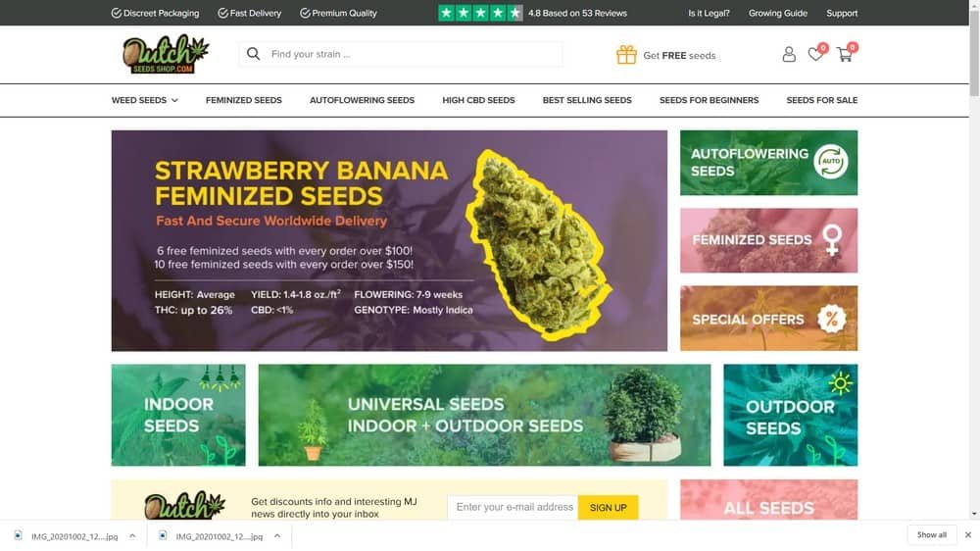Click the yellow Sign Up button

click(x=609, y=507)
